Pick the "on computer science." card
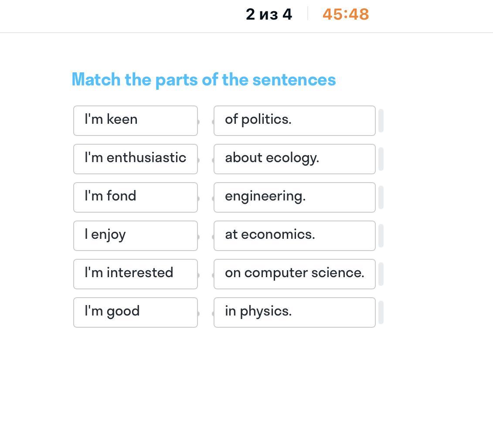The height and width of the screenshot is (448, 493). 294,274
